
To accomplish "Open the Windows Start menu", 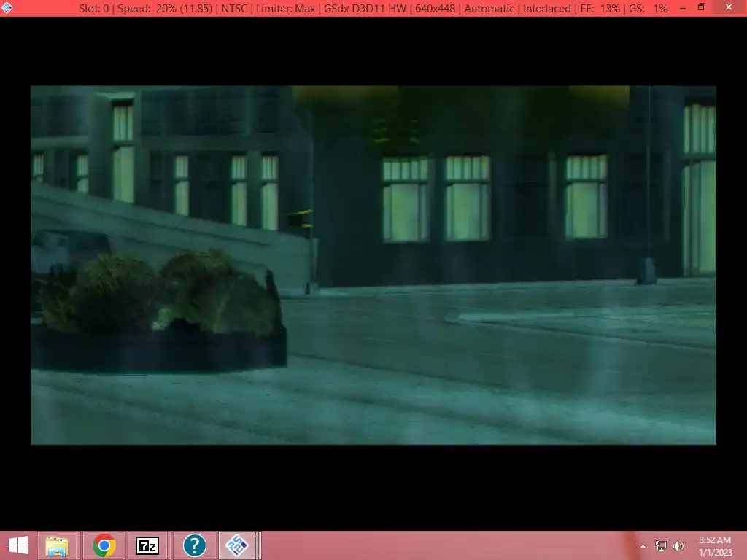I will (x=18, y=545).
